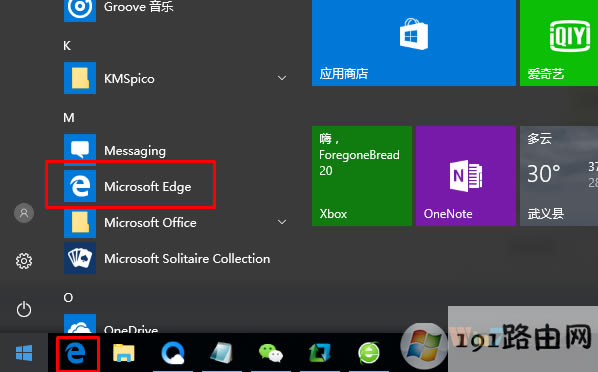Jump to letter M section header
Screen dimensions: 598x372
[69, 118]
